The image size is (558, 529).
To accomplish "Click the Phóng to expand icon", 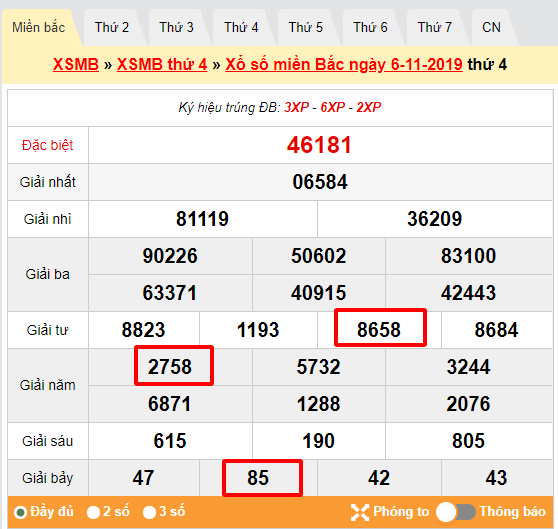I will [x=360, y=512].
